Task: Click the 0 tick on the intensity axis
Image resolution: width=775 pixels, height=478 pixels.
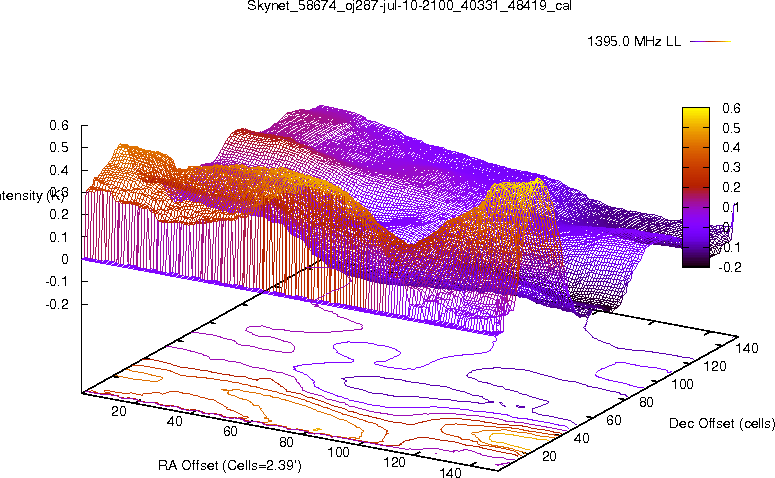Action: [x=65, y=260]
